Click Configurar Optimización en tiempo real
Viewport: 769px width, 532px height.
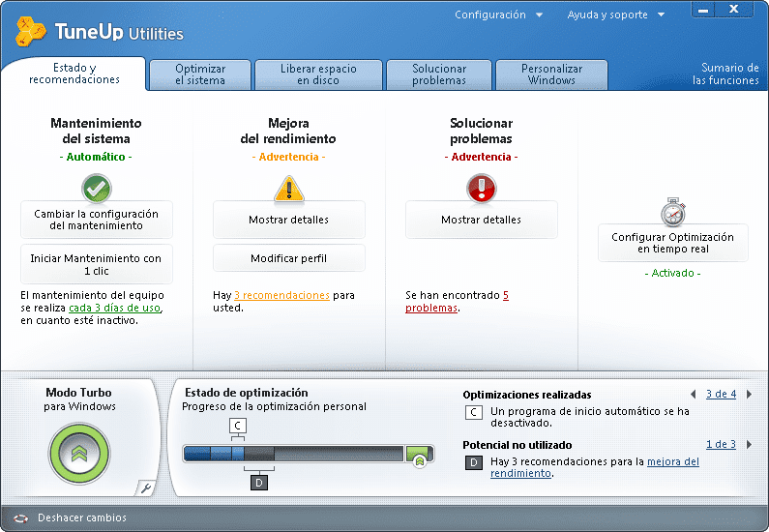pyautogui.click(x=673, y=243)
